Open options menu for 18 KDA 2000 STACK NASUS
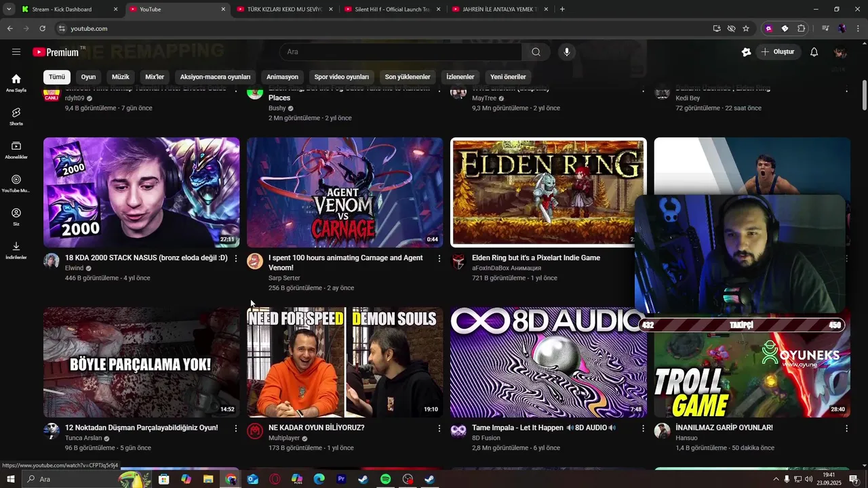This screenshot has height=488, width=868. (x=236, y=258)
